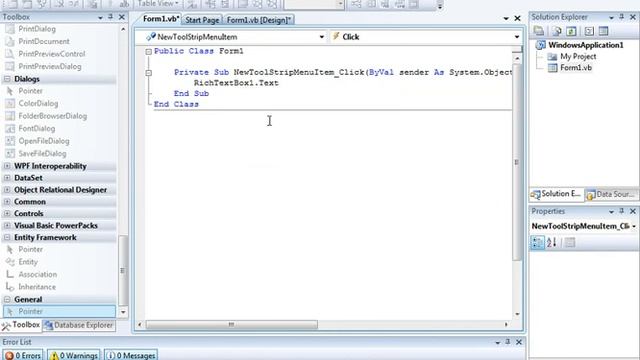
Task: Select OpenFileDialog tool in Toolbox
Action: pos(44,141)
